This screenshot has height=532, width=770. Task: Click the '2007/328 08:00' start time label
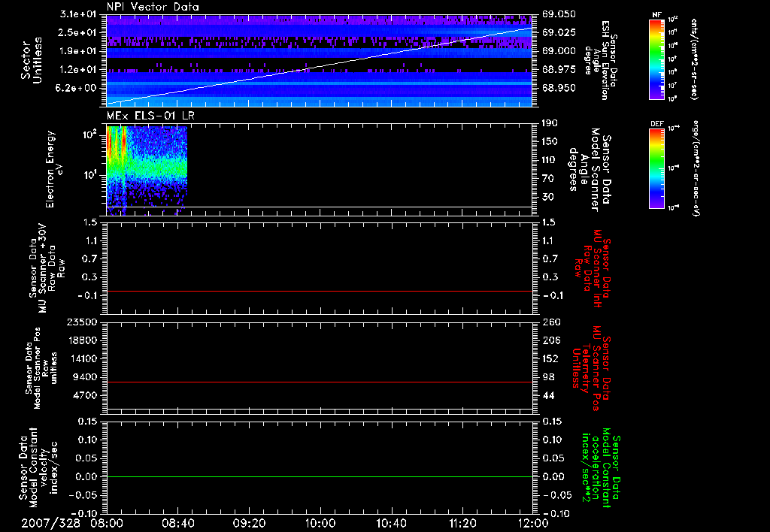pos(74,523)
